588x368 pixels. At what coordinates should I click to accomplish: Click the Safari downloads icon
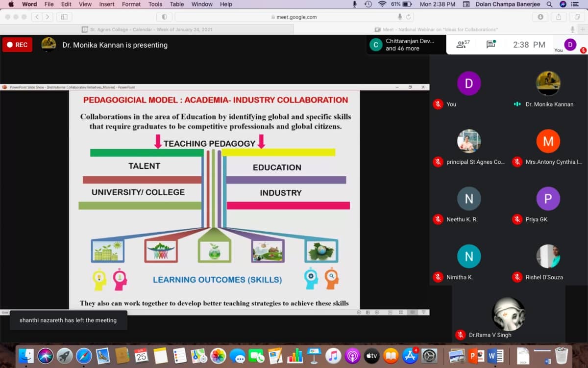540,17
